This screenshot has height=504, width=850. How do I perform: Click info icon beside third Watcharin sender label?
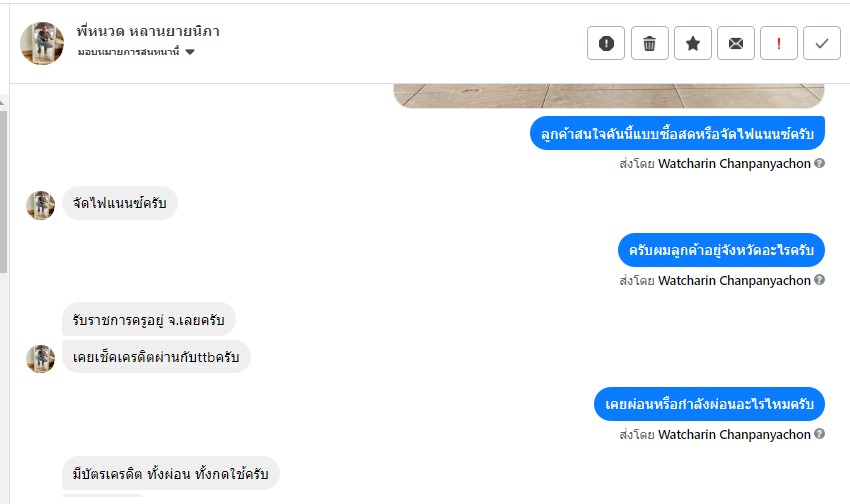coord(820,434)
